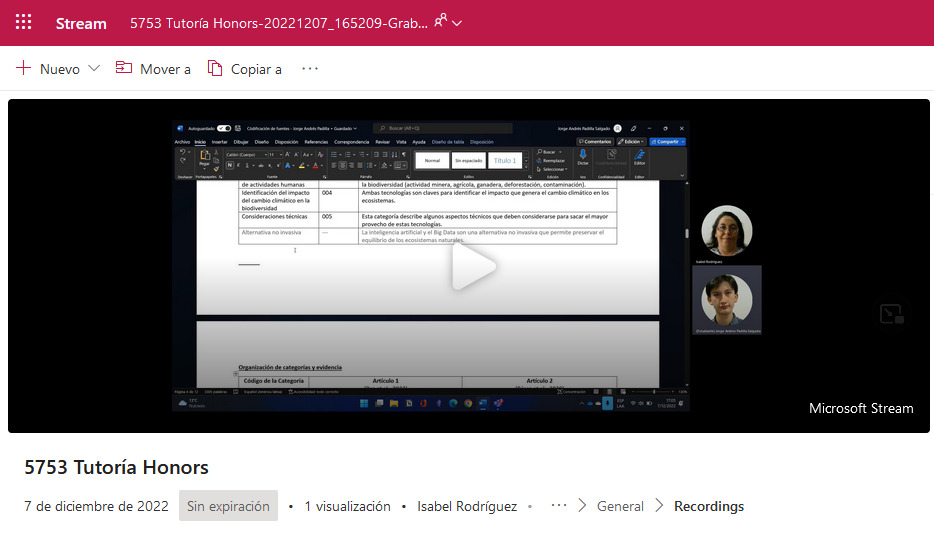Open the Microsoft 365 app launcher

tap(23, 23)
